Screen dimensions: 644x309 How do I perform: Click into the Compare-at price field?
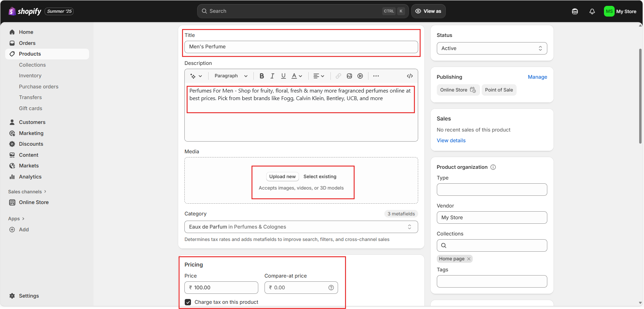point(301,288)
